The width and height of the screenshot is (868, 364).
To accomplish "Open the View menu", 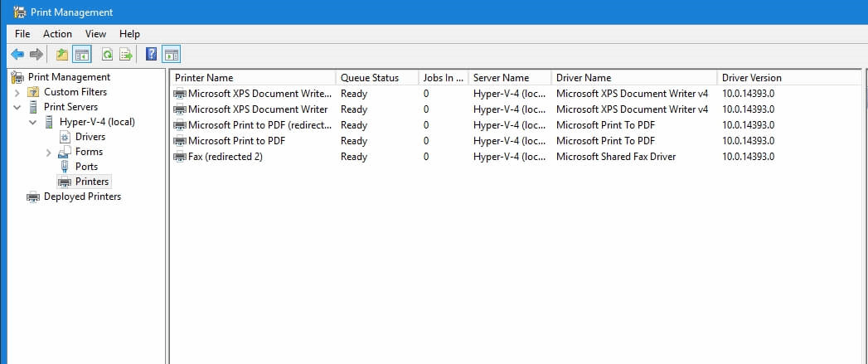I will coord(96,34).
